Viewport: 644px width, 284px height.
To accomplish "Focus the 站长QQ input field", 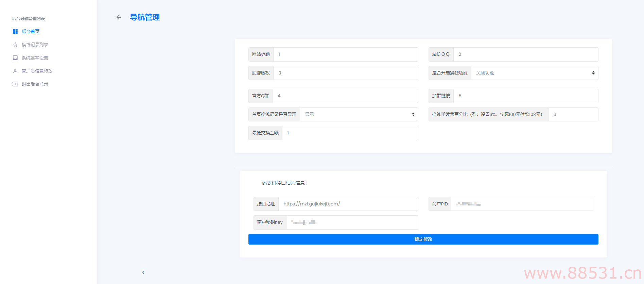I will [x=526, y=54].
